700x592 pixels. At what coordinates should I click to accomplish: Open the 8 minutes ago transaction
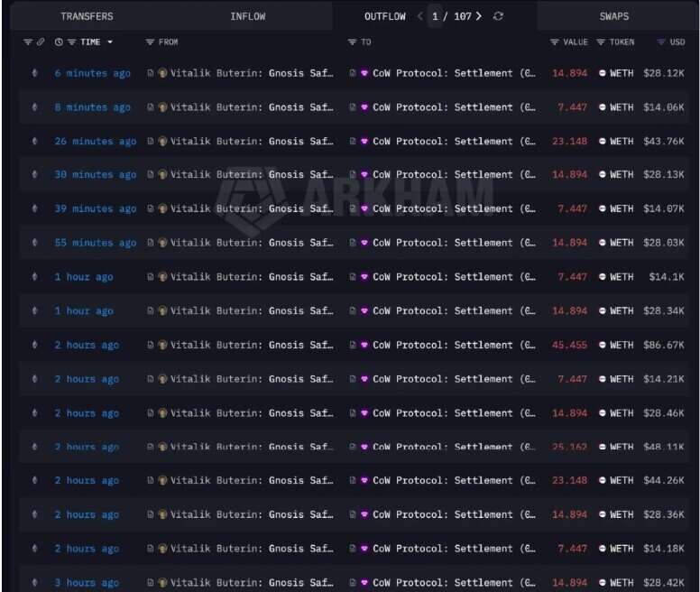coord(92,107)
